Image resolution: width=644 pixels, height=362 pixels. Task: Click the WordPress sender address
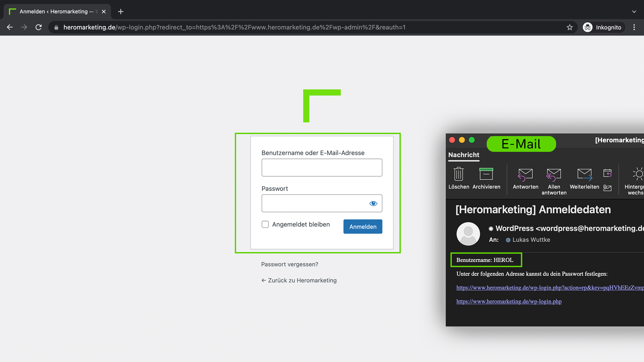point(570,229)
